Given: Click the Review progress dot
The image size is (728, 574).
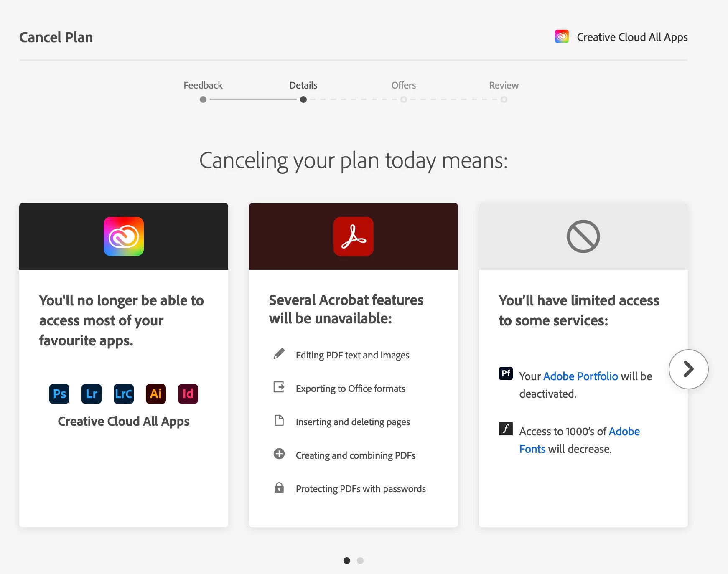Looking at the screenshot, I should pyautogui.click(x=504, y=99).
